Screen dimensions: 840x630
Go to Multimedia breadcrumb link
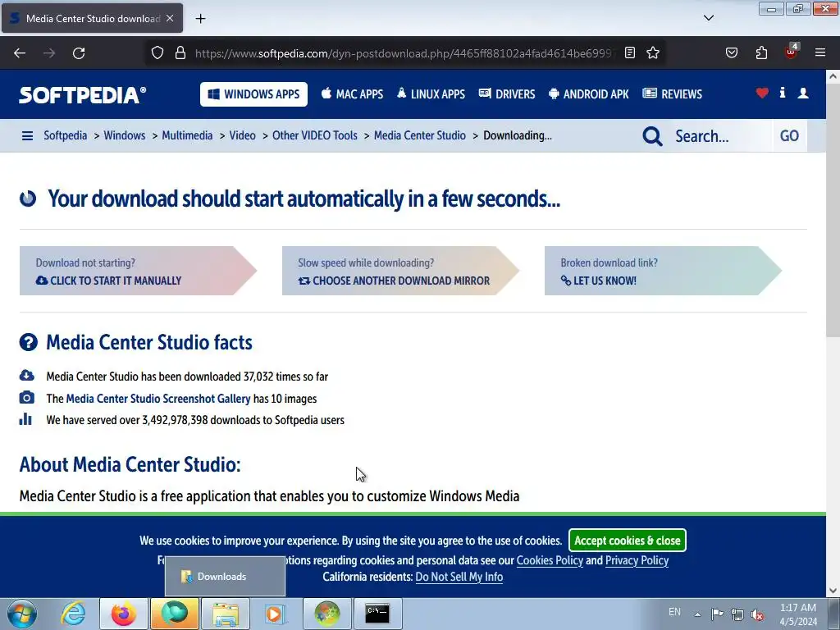coord(187,135)
